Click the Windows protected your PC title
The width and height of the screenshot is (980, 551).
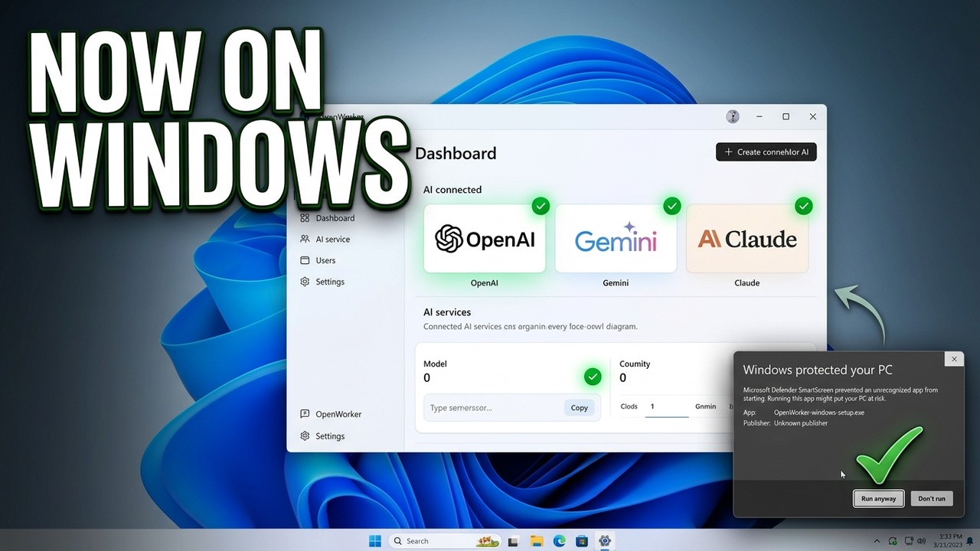pyautogui.click(x=818, y=370)
